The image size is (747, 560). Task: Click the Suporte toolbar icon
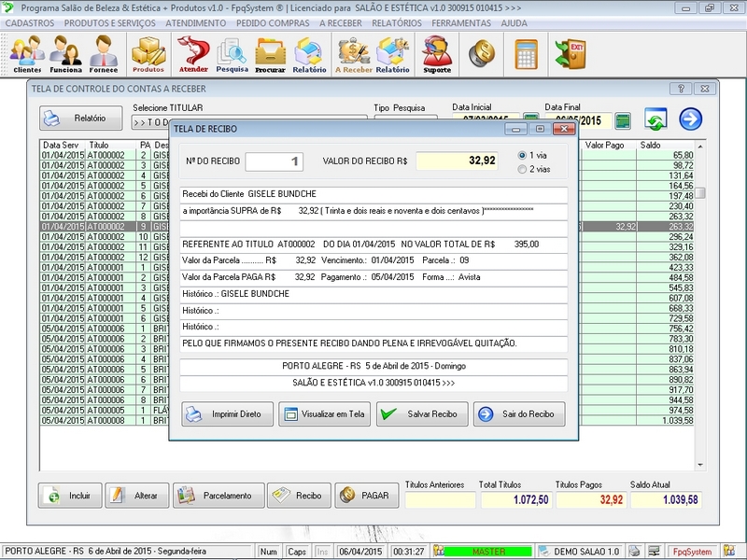[435, 54]
